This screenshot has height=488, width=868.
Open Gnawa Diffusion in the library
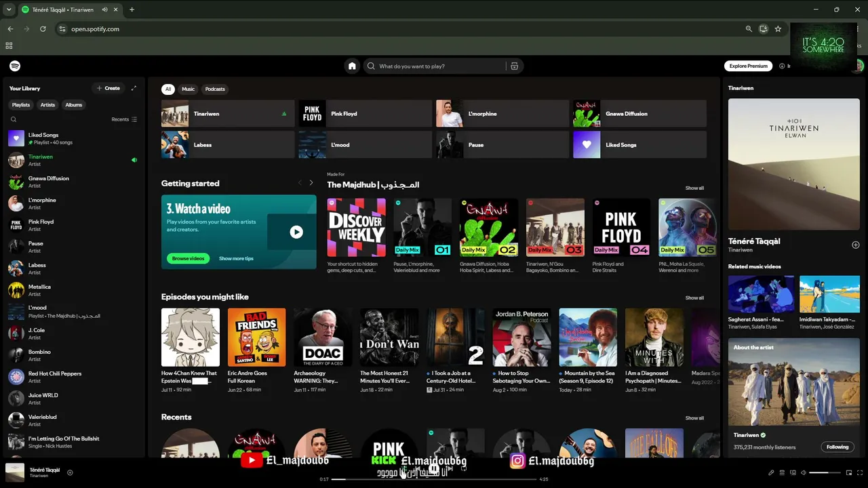point(73,182)
